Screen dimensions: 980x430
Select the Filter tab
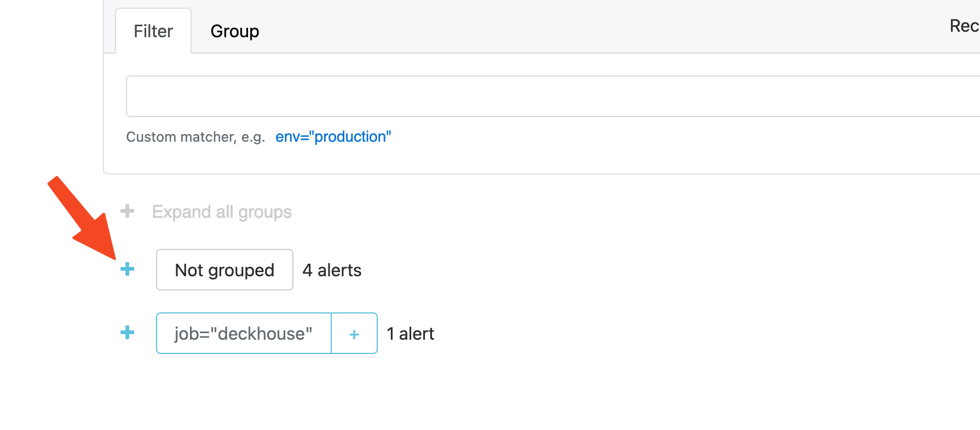coord(153,31)
